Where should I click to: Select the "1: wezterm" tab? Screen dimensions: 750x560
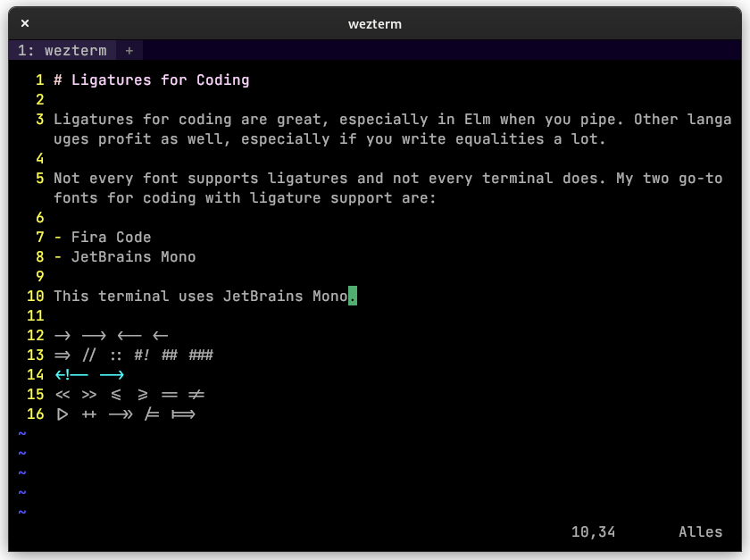pos(62,50)
